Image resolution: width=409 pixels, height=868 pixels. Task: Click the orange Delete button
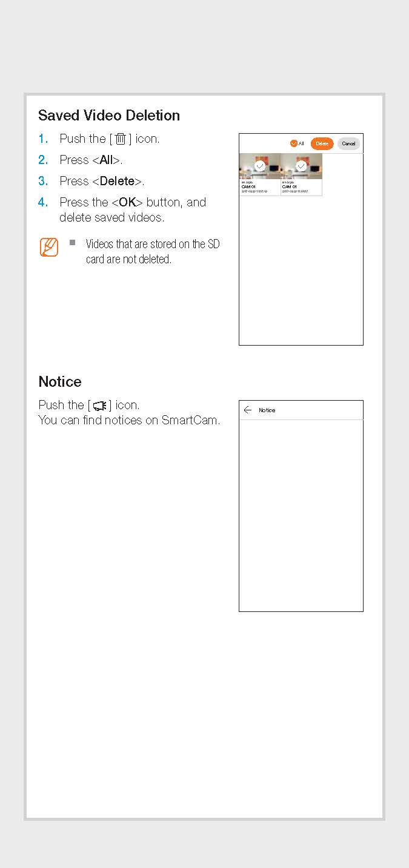322,143
